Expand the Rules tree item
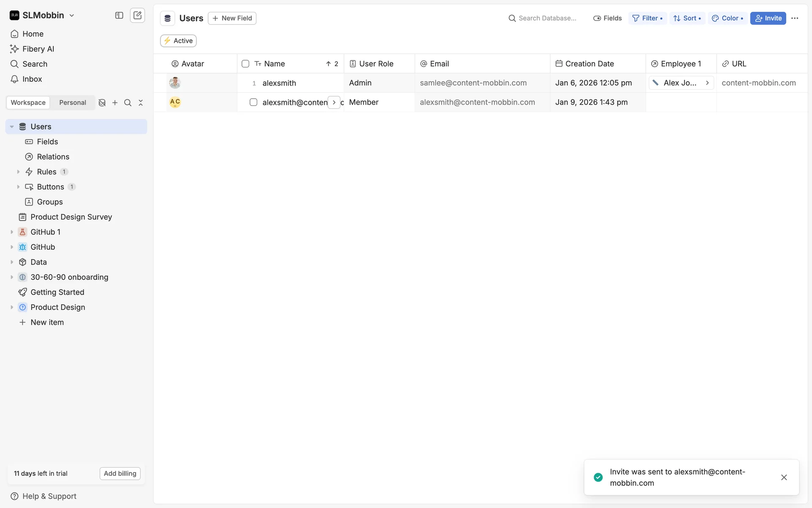 (18, 171)
